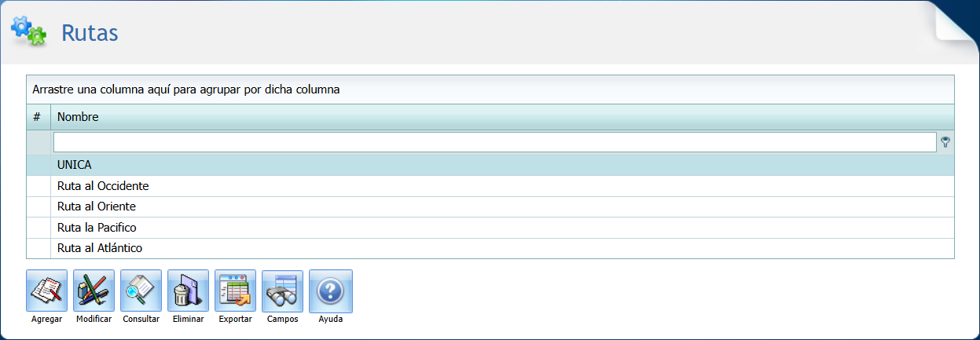
Task: Click the Rutas page title
Action: click(x=90, y=33)
